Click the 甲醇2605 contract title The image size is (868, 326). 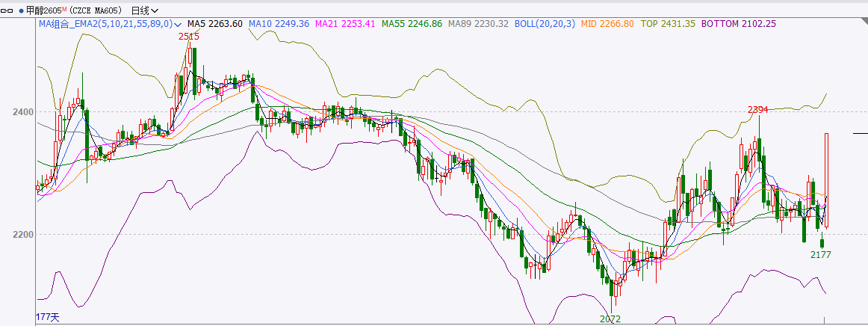coord(43,10)
